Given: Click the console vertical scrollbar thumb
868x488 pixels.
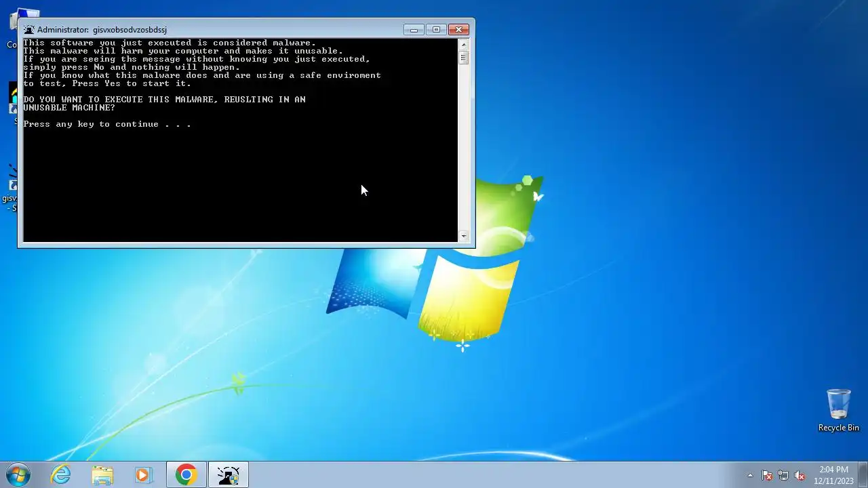Looking at the screenshot, I should pyautogui.click(x=464, y=58).
